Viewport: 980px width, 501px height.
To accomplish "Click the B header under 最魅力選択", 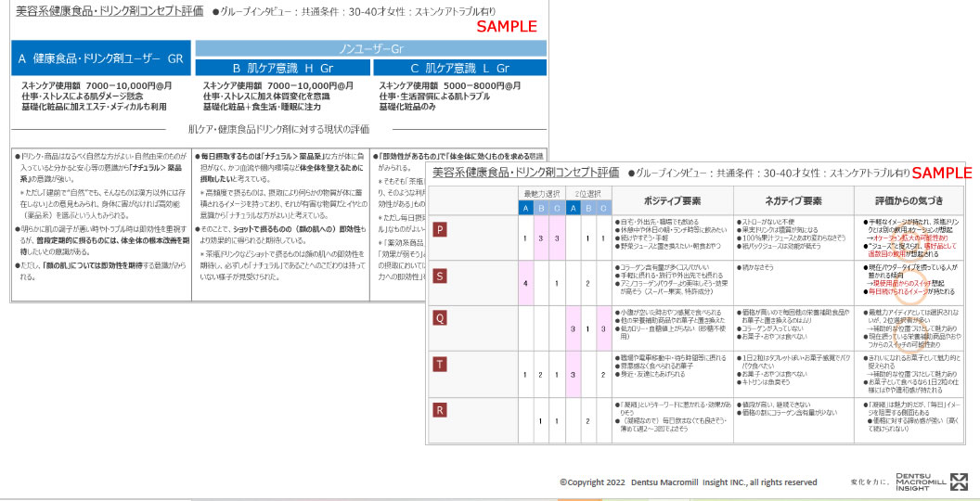I will (x=541, y=208).
